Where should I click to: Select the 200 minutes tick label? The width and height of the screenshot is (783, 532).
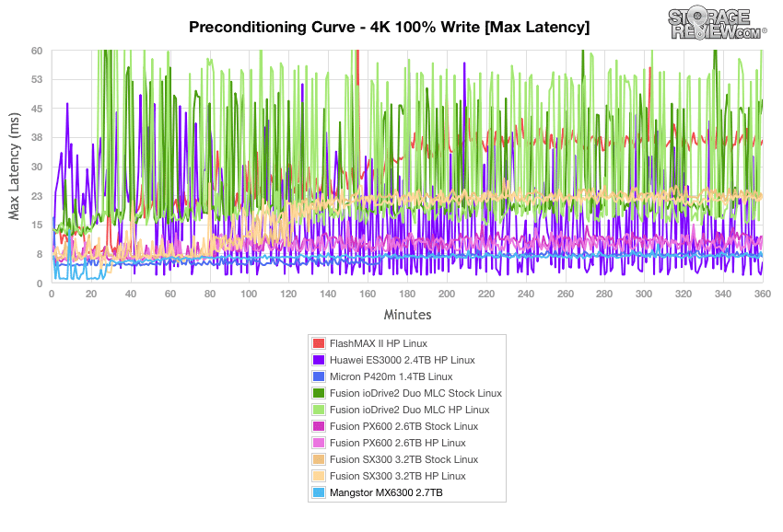pos(447,294)
